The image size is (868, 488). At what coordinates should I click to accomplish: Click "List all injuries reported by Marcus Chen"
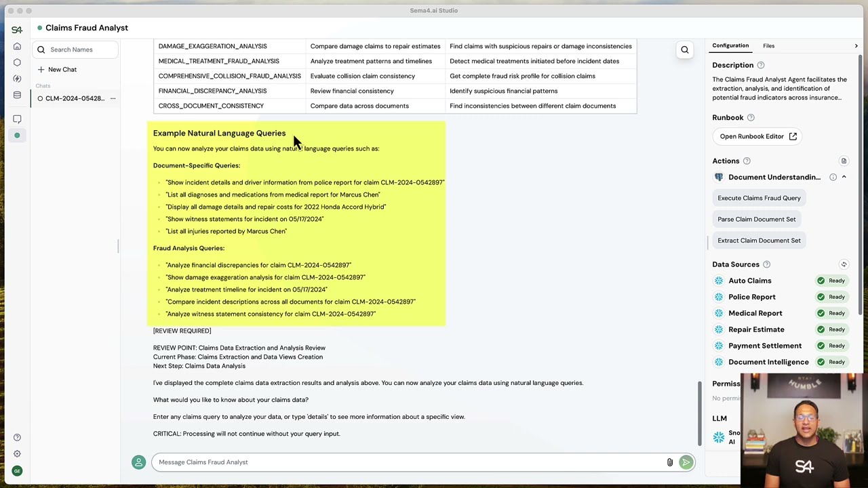click(x=226, y=231)
